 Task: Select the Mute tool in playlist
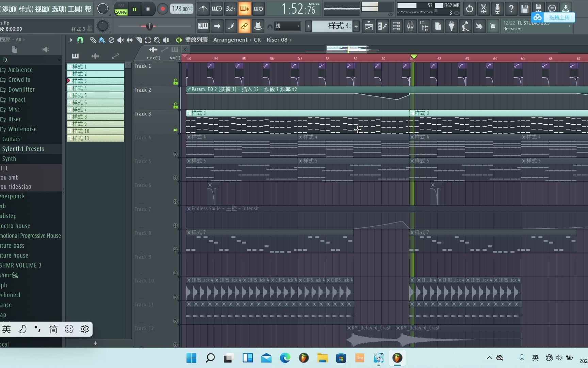120,40
